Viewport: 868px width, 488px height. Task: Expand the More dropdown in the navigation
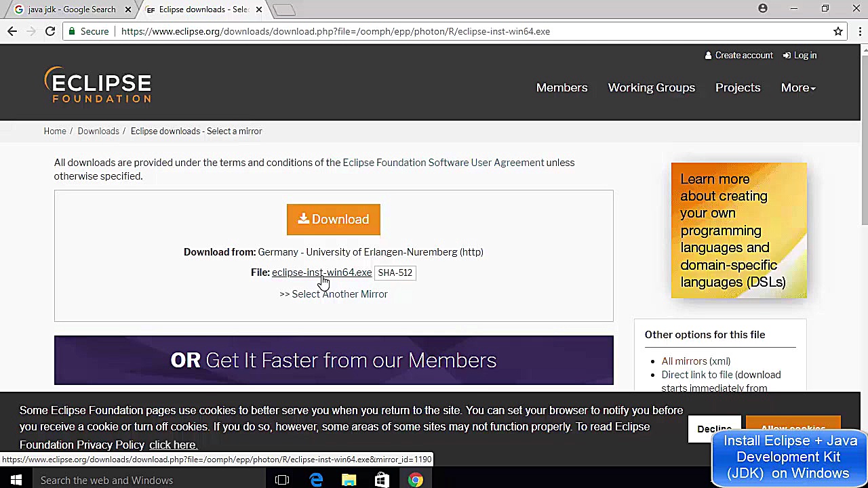click(798, 87)
